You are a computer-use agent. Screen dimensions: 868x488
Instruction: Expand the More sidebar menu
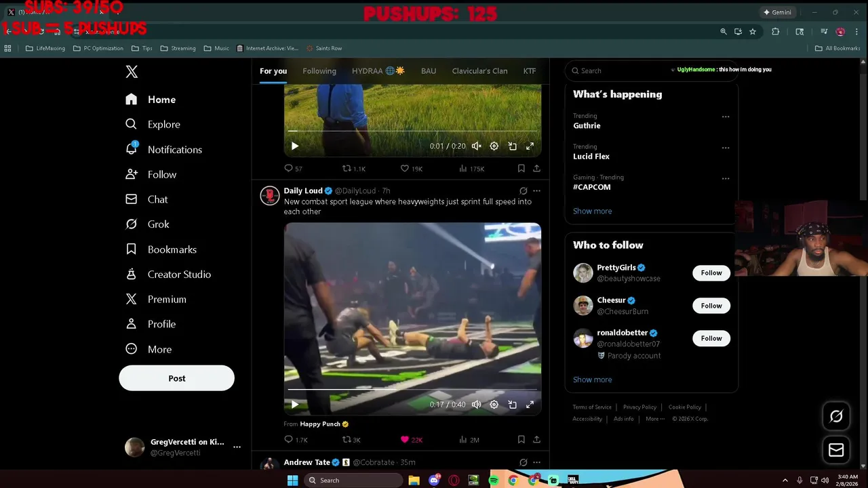click(149, 349)
